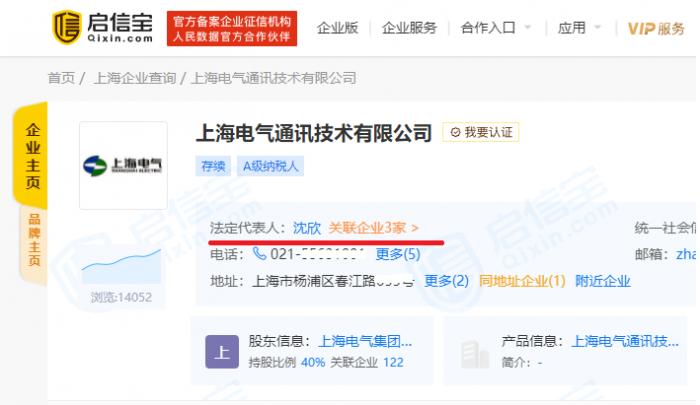
Task: Open legal representative 沈欣 link
Action: click(307, 228)
